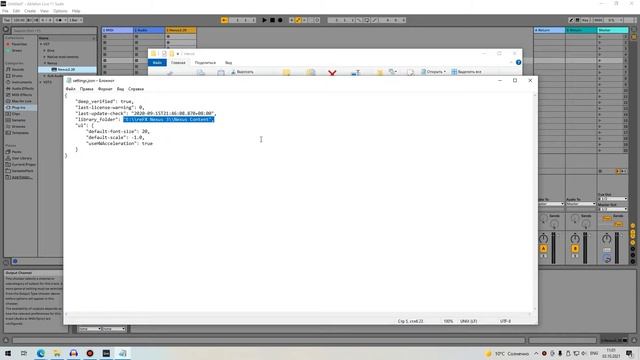Stop playback with the Ableton Stop button
Screen dimensions: 640x360
[272, 20]
